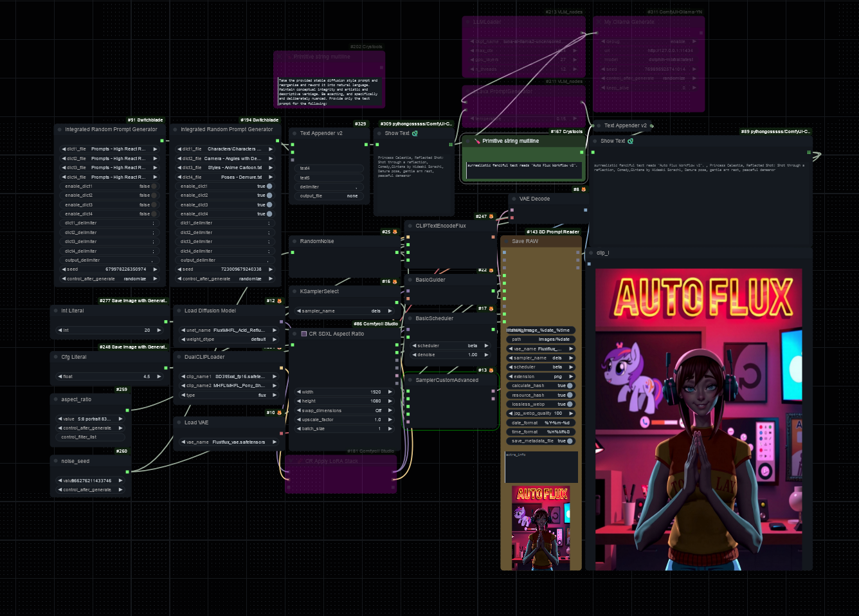859x616 pixels.
Task: Click the fox badge icon next to #25
Action: pyautogui.click(x=395, y=232)
